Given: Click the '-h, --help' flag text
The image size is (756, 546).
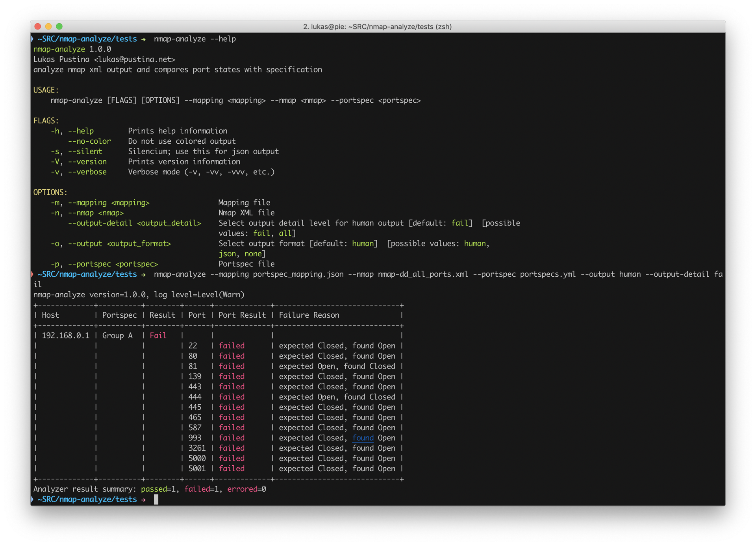Looking at the screenshot, I should (x=72, y=131).
